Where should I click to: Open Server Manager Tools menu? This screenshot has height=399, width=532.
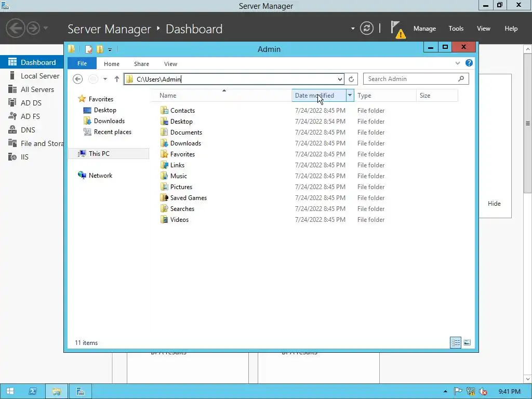point(456,29)
